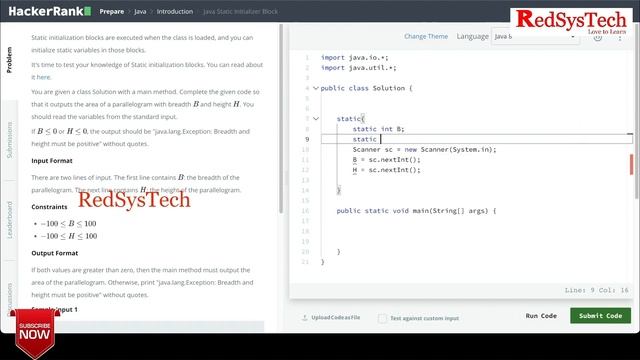Image resolution: width=640 pixels, height=360 pixels.
Task: Open the Language dropdown showing Java
Action: 535,36
